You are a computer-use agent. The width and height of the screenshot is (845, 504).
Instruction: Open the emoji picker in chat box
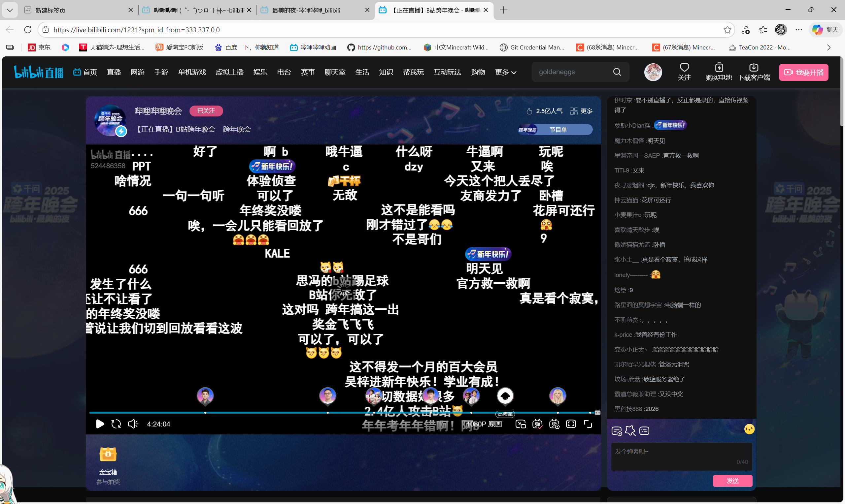pos(749,428)
